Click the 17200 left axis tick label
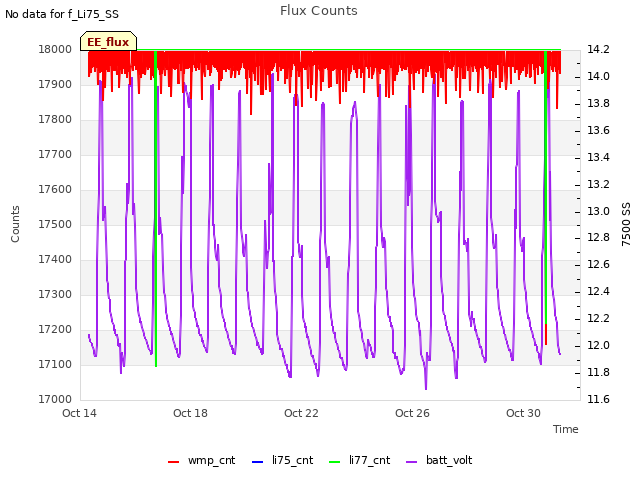This screenshot has height=480, width=640. [55, 330]
